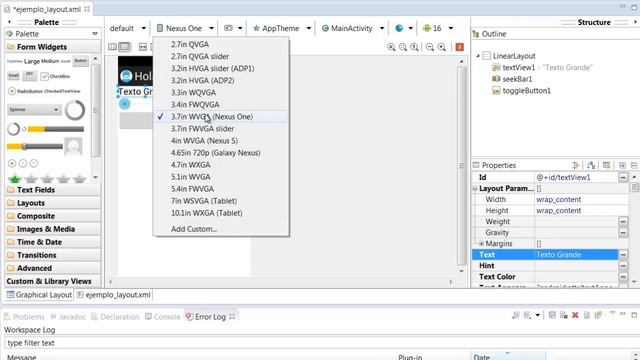Screen dimensions: 640x360
Task: Open the Palette options dropdown arrow
Action: click(95, 34)
